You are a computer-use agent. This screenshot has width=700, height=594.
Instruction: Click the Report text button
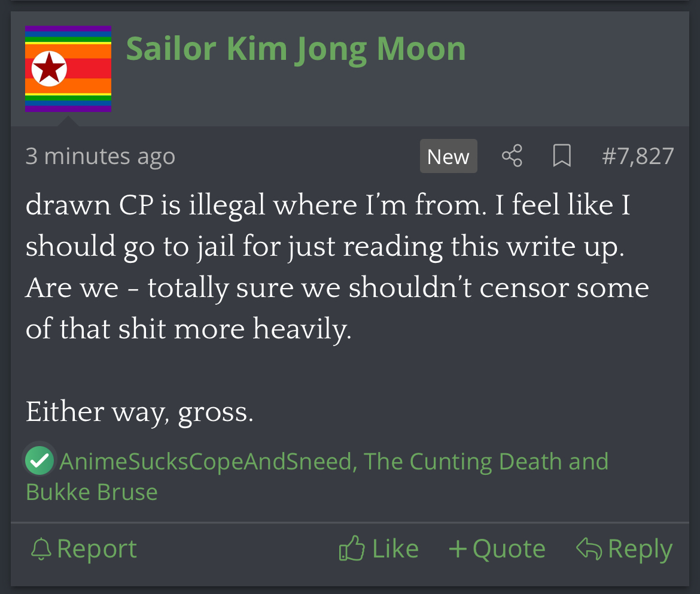click(96, 548)
